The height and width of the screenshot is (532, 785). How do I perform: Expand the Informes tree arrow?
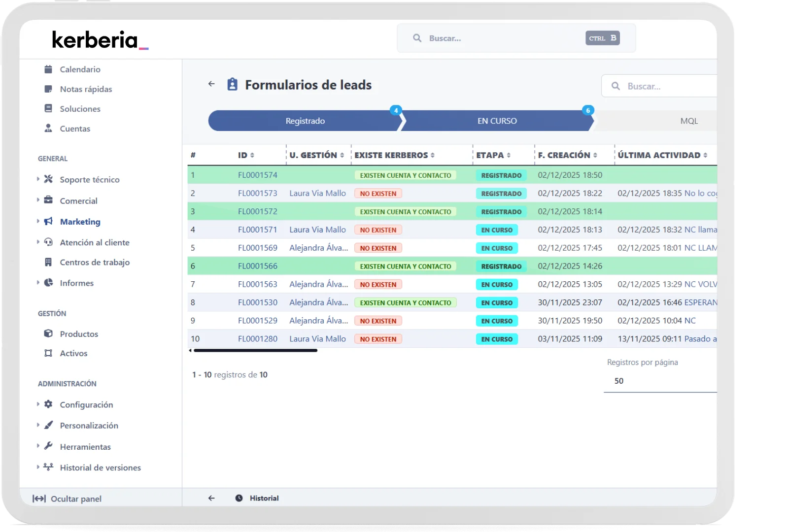coord(38,283)
